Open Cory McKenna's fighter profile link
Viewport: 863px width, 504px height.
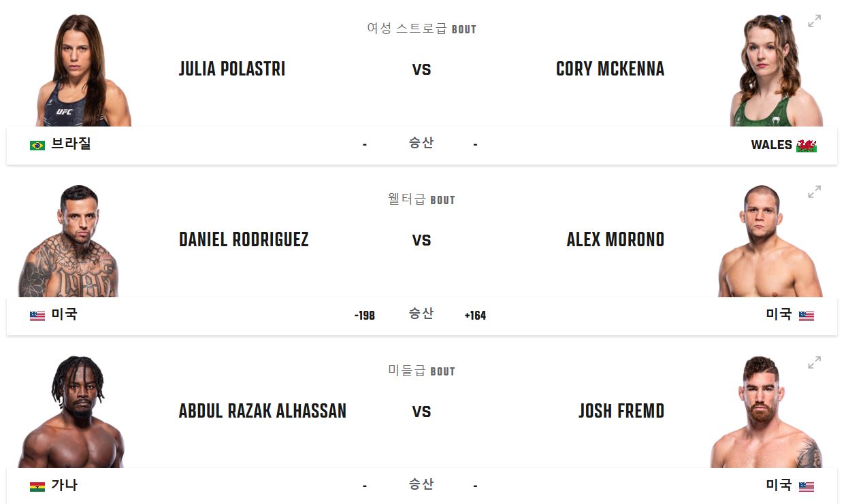[609, 69]
